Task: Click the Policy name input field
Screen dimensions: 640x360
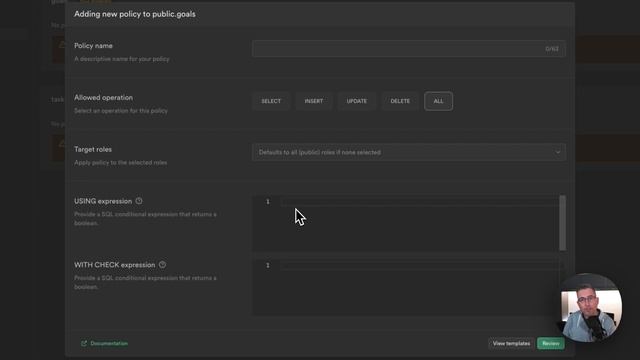Action: 409,49
